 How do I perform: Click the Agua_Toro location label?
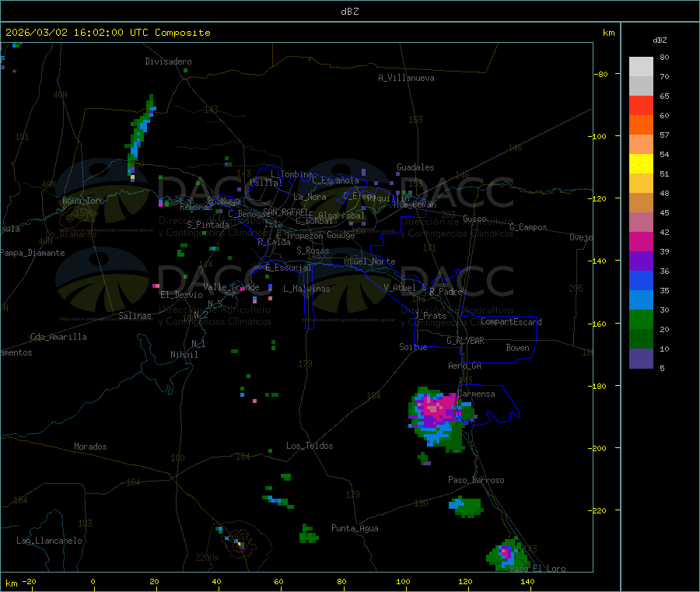point(83,201)
